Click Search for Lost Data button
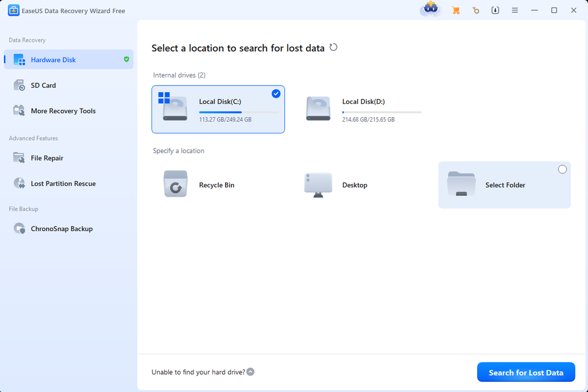This screenshot has height=392, width=588. click(x=526, y=372)
